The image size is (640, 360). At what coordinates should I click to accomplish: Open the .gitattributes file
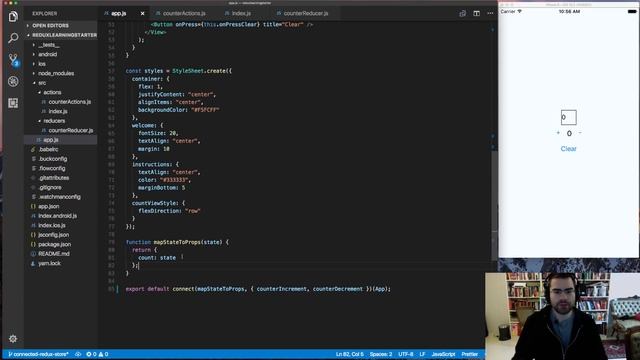[x=53, y=178]
